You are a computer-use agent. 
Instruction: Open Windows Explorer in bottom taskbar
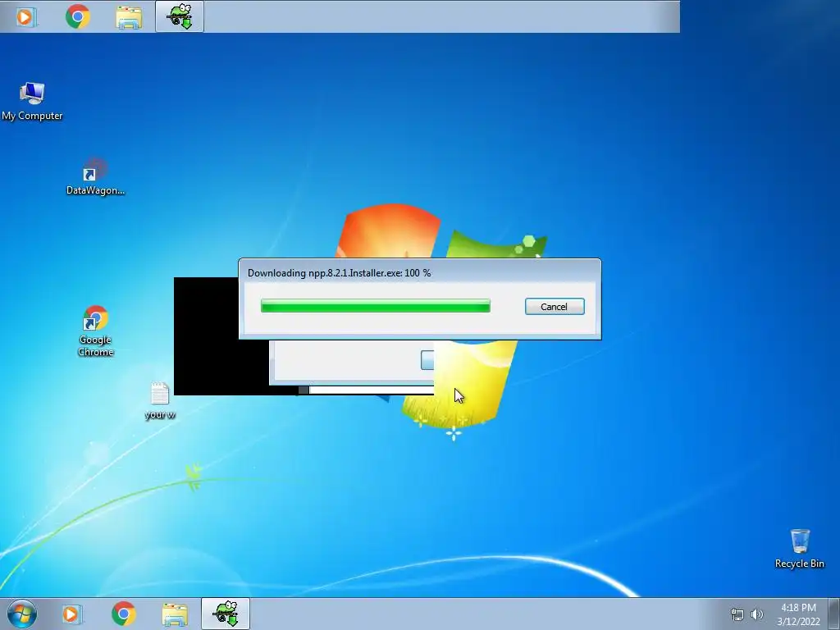coord(175,614)
